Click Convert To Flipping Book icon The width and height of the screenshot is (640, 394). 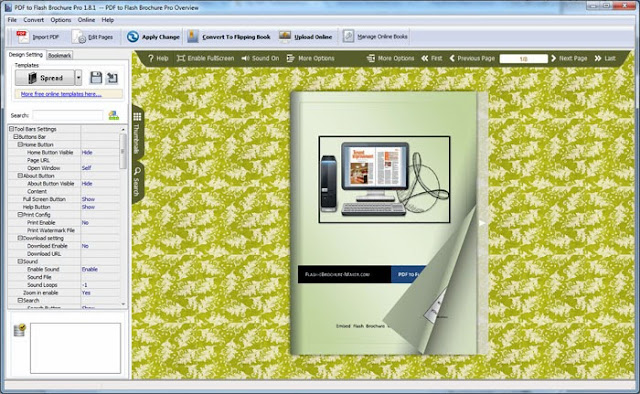tap(193, 37)
